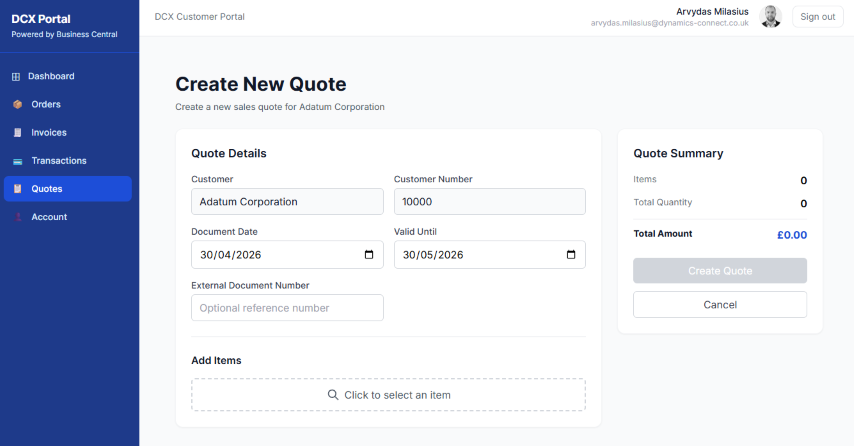Open the Orders menu item
The width and height of the screenshot is (854, 446).
(x=46, y=104)
